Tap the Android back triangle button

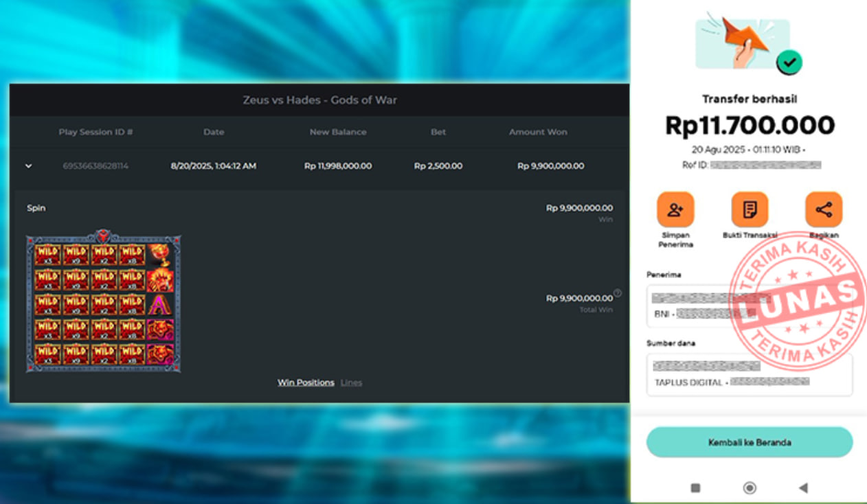(803, 488)
